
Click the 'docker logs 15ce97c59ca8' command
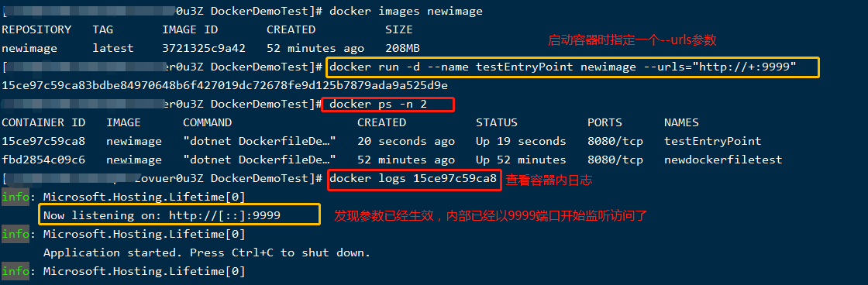click(x=413, y=179)
